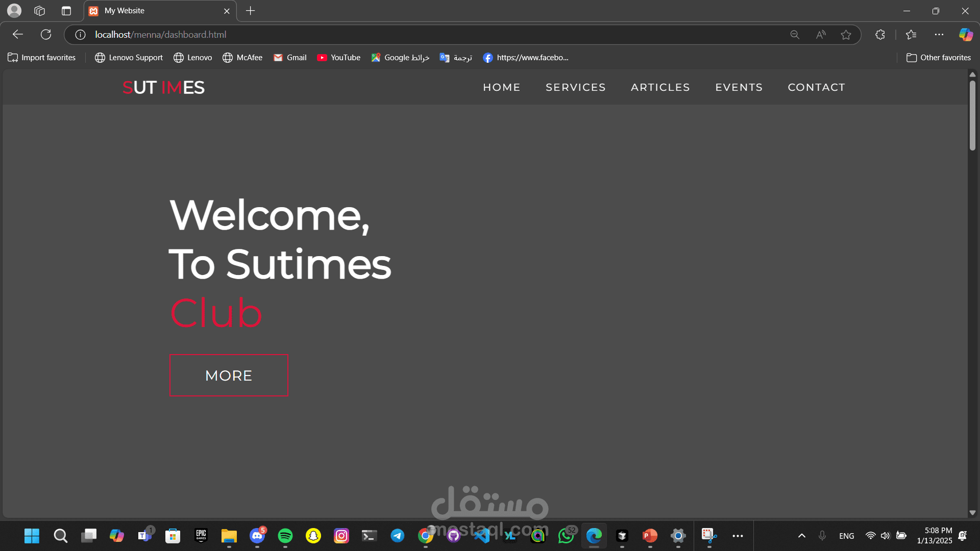Screen dimensions: 980x551
Task: Go back with the back arrow
Action: (18, 35)
